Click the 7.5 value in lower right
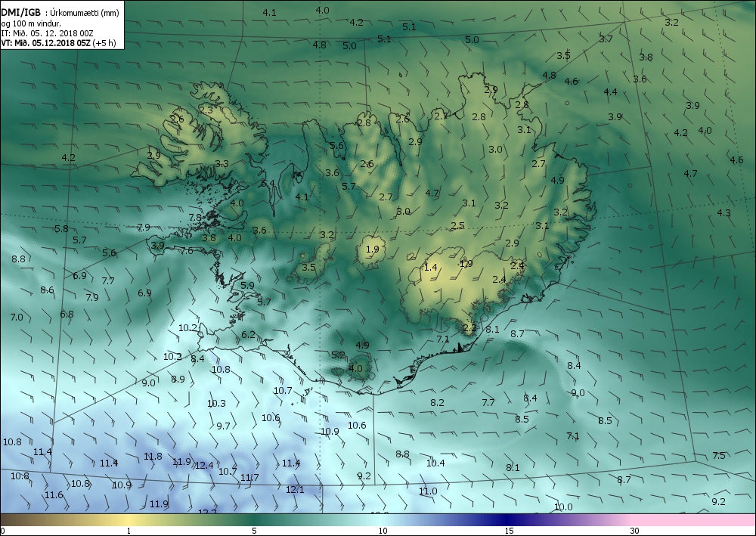 [719, 456]
